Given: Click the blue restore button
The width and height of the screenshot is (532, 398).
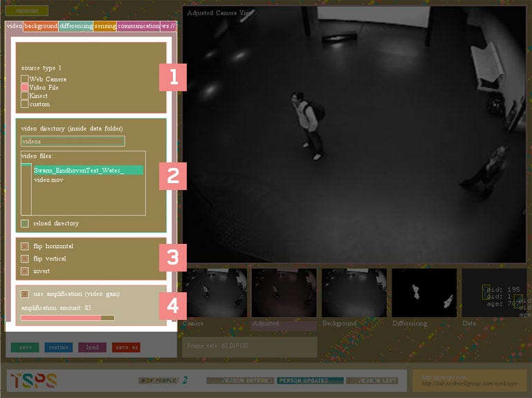Looking at the screenshot, I should coord(58,348).
